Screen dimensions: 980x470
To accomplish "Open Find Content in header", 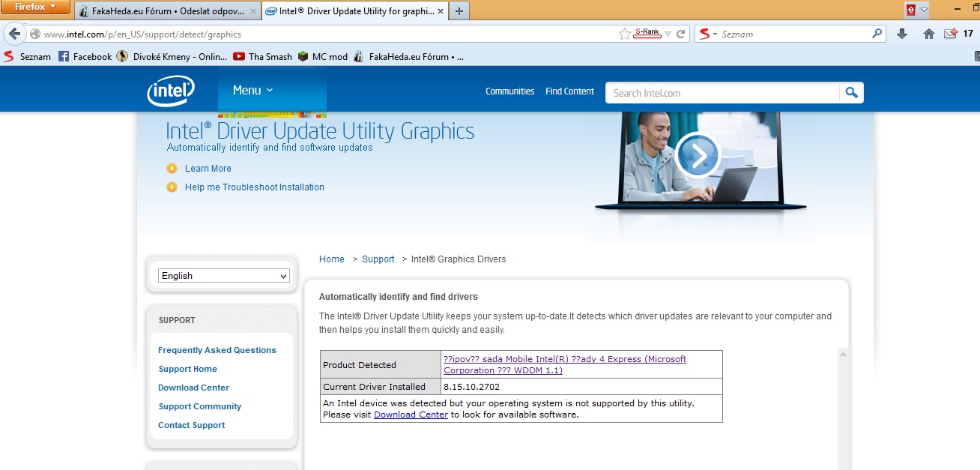I will click(x=569, y=91).
